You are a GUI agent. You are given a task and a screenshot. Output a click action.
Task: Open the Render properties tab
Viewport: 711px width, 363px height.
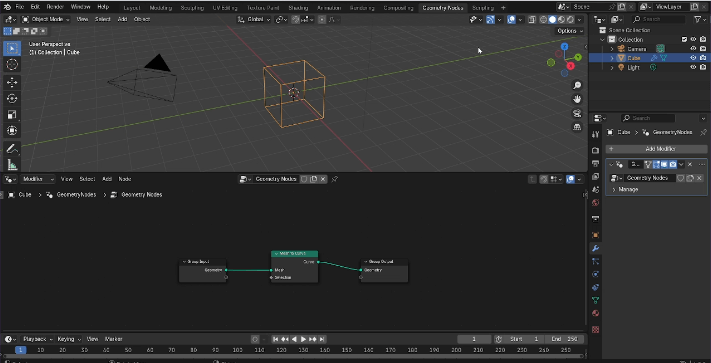[595, 150]
